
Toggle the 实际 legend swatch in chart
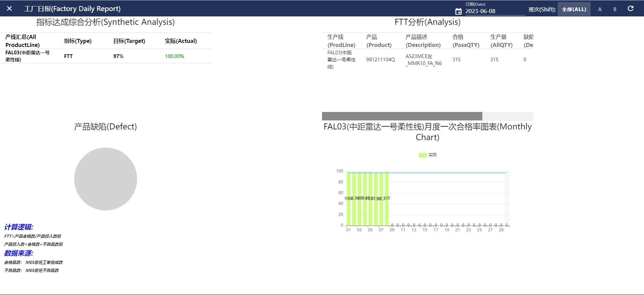point(423,155)
